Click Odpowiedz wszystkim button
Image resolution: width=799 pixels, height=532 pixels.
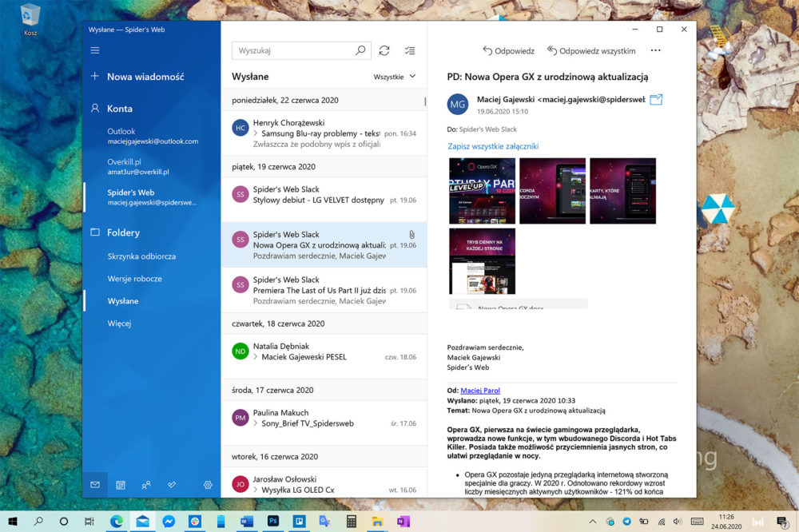(x=591, y=50)
